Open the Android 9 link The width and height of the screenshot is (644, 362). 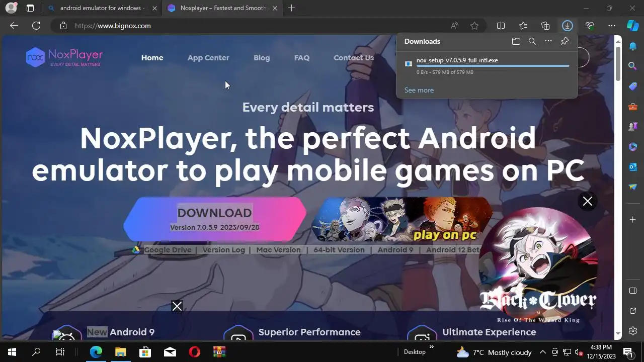coord(395,250)
